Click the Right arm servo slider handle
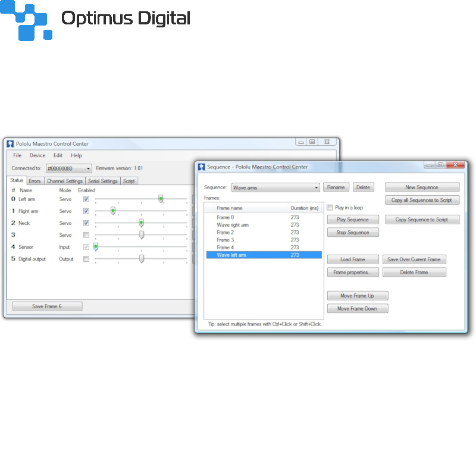 (113, 211)
